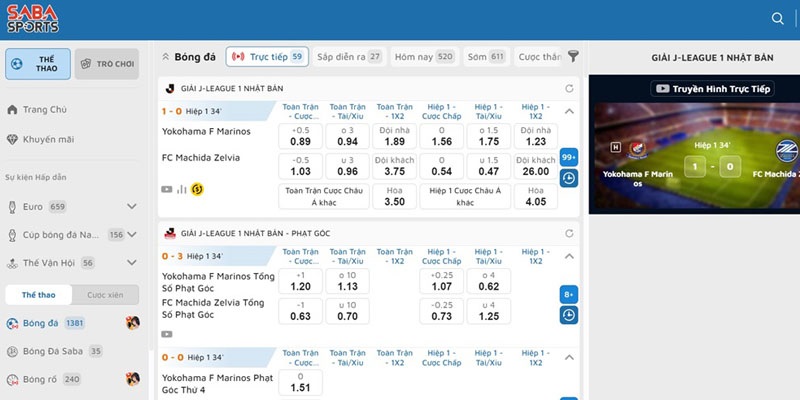Expand Cúp bóng đá Na... events
The image size is (800, 400).
132,235
